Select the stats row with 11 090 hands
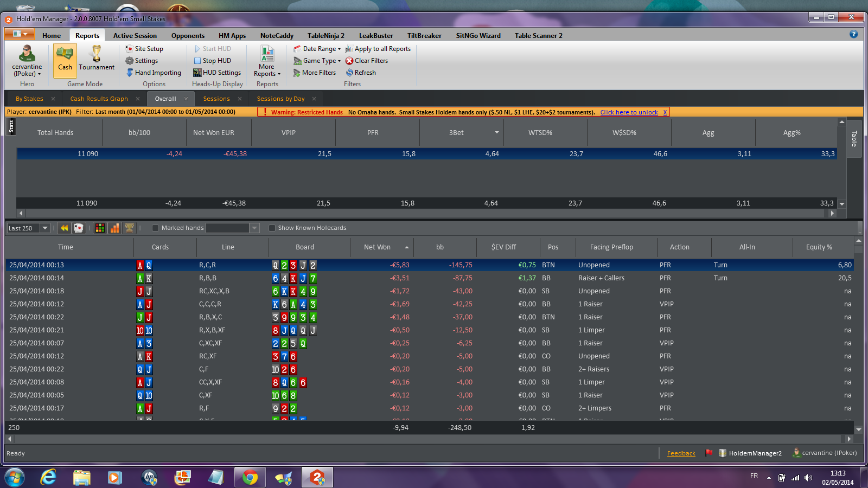This screenshot has width=868, height=488. 426,154
